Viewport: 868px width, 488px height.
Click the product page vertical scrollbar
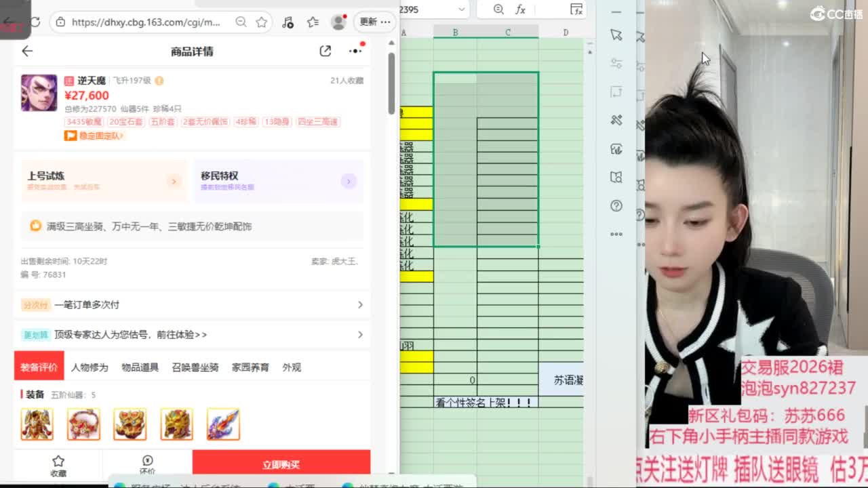pos(391,81)
